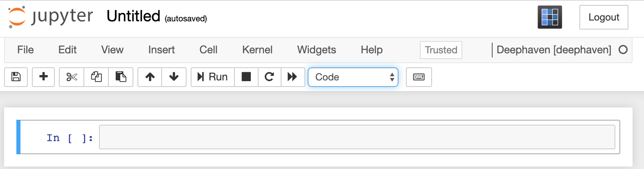Image resolution: width=644 pixels, height=169 pixels.
Task: Open the Code cell type dropdown
Action: [353, 77]
